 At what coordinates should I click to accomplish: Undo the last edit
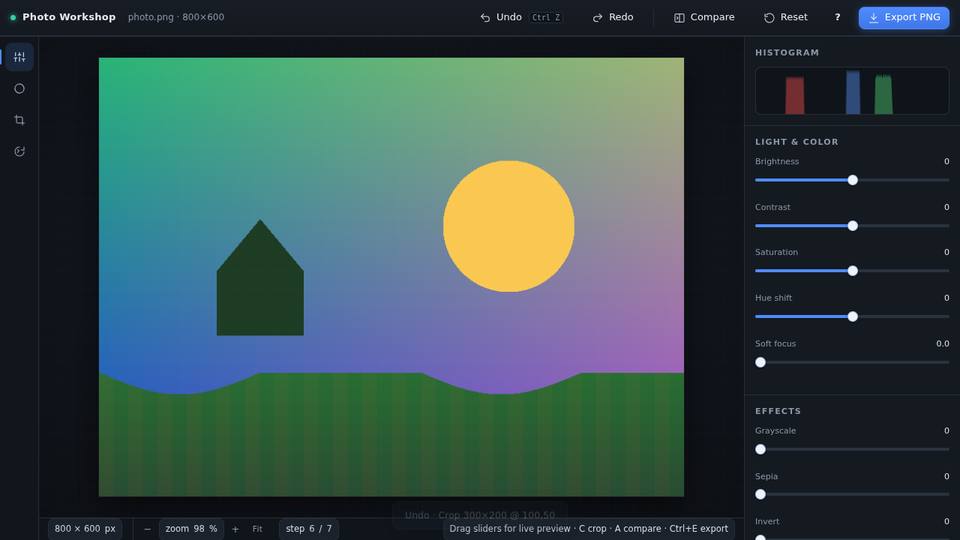[x=520, y=17]
